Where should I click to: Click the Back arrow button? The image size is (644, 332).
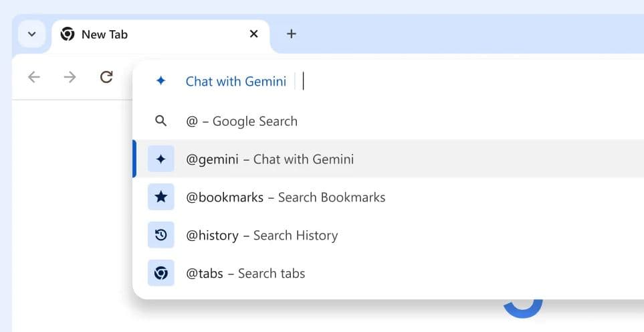34,77
